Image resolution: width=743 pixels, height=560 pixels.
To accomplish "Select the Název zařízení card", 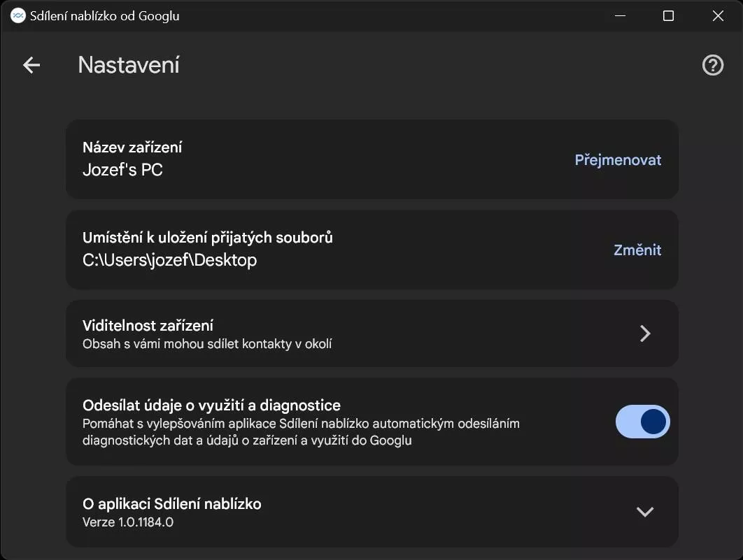I will (372, 159).
